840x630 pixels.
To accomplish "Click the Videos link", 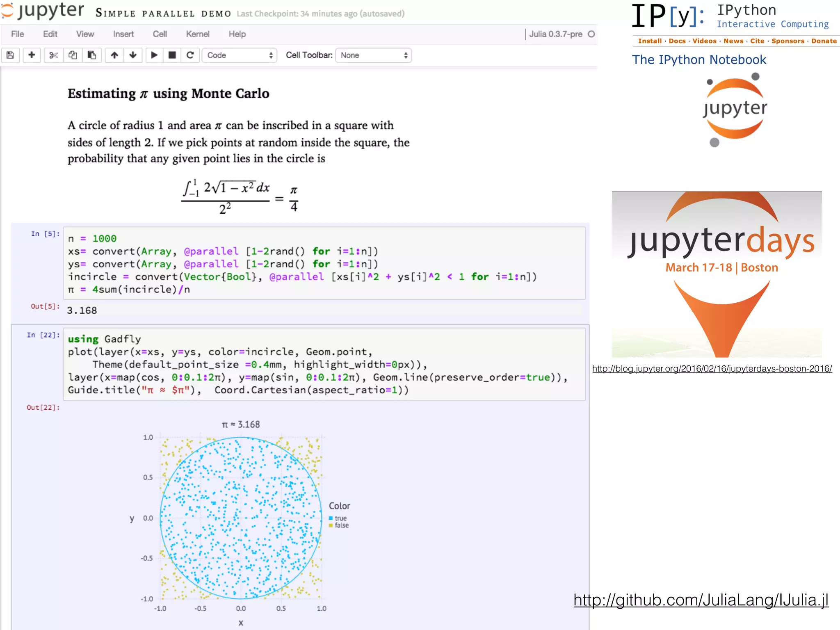I will click(704, 41).
